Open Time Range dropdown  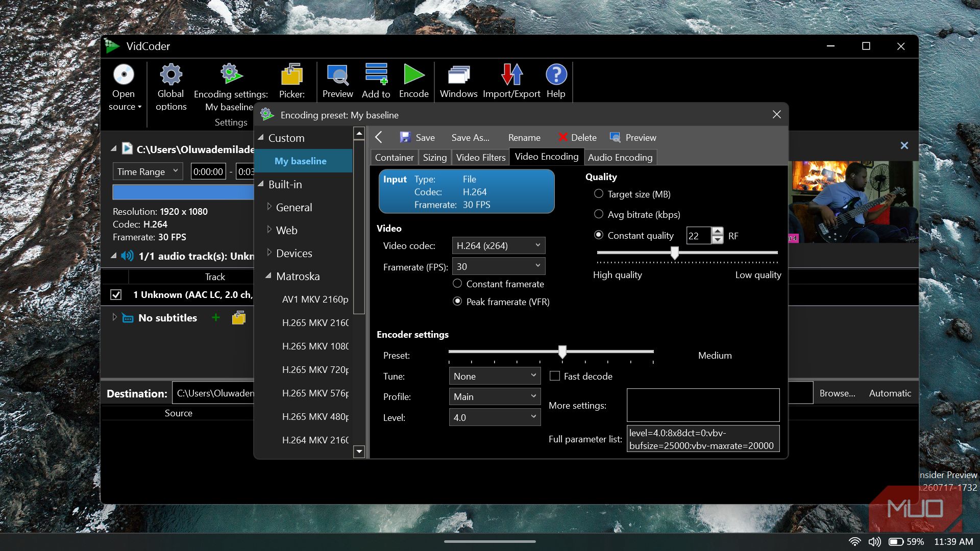148,171
